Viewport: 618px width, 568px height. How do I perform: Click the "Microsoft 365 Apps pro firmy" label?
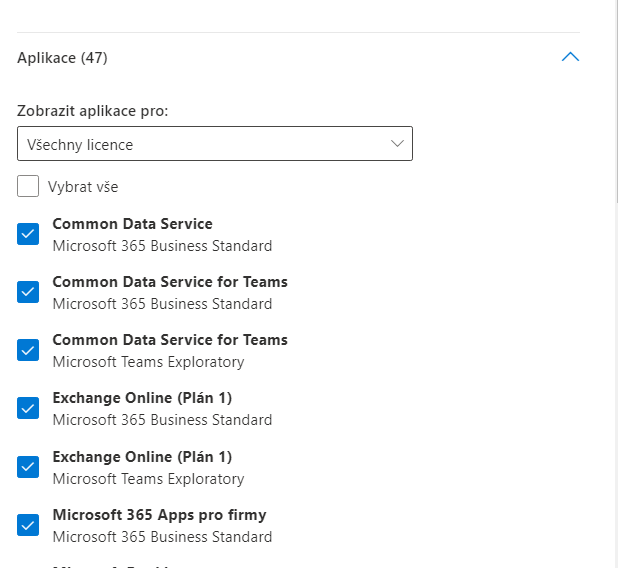click(x=159, y=515)
